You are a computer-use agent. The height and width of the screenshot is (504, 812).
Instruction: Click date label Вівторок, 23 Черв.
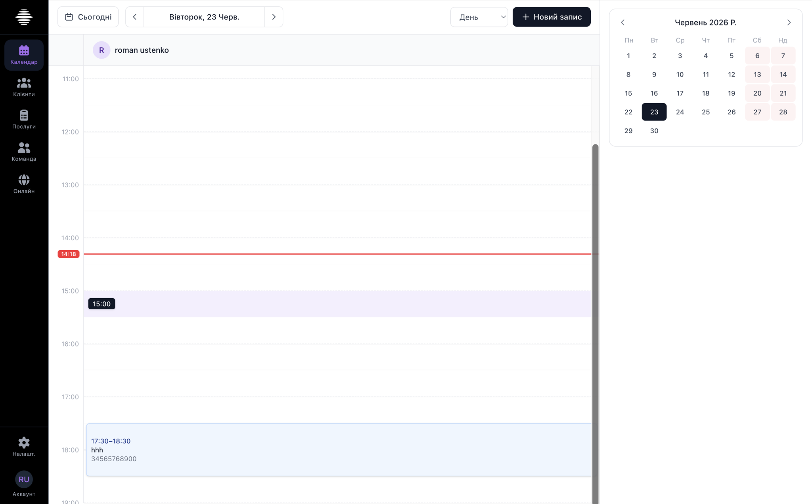204,17
